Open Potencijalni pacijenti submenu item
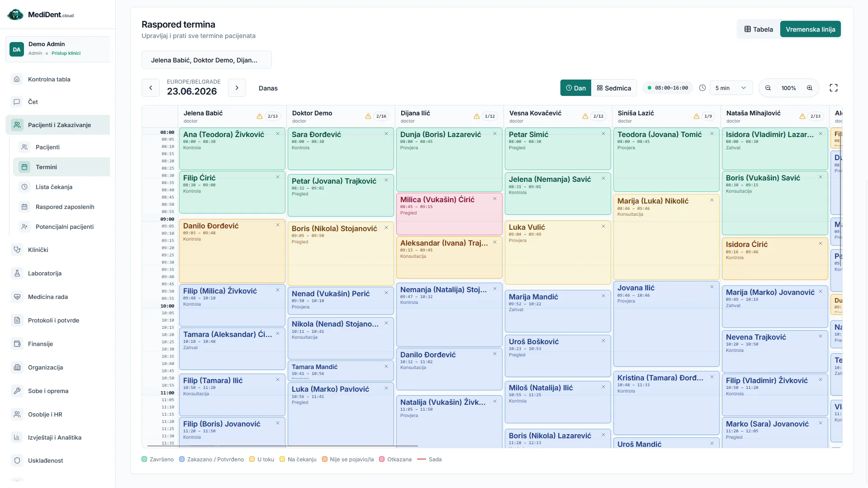Screen dimensions: 868x488 click(62, 227)
